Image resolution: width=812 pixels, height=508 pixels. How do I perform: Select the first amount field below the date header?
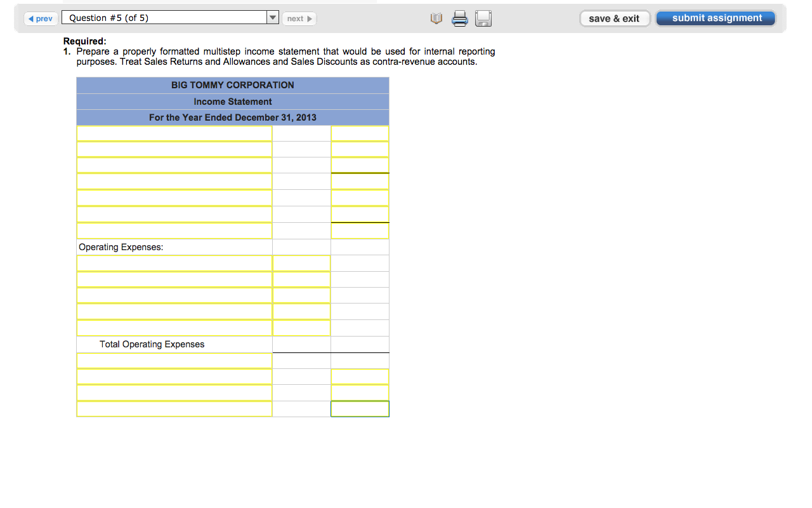point(360,133)
